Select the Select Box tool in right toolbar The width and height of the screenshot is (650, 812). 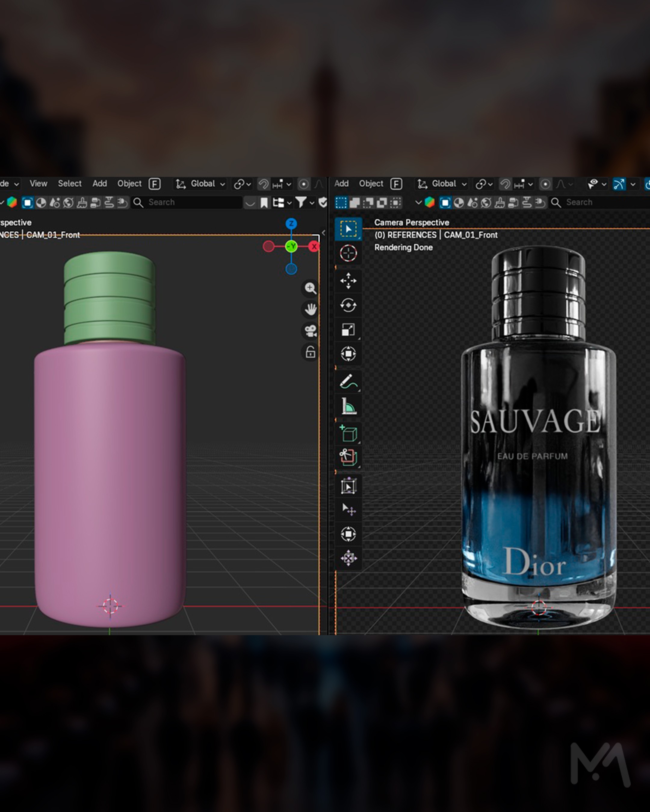[348, 229]
